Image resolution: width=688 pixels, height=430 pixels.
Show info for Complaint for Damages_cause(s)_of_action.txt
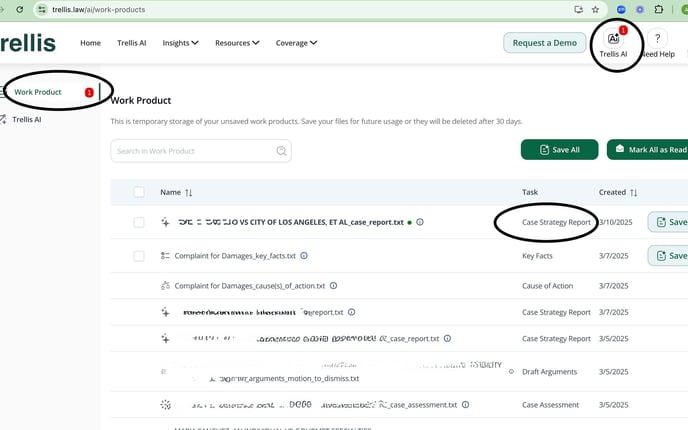point(333,286)
